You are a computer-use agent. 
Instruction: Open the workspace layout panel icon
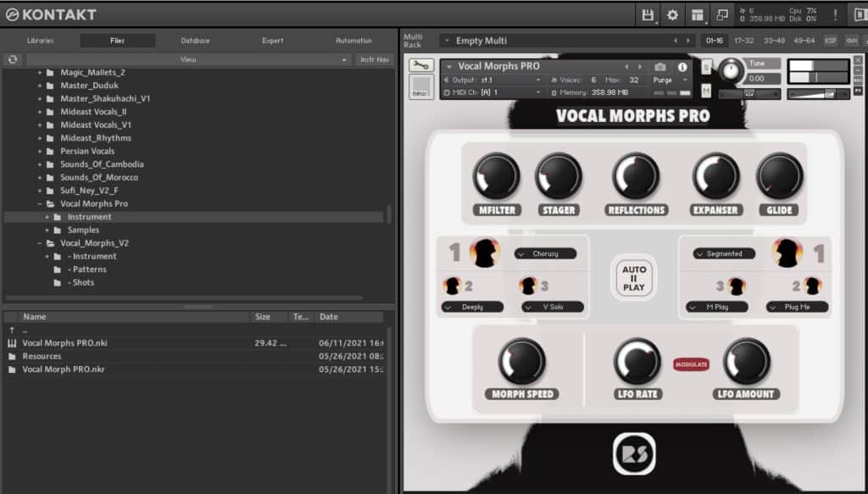[x=698, y=15]
